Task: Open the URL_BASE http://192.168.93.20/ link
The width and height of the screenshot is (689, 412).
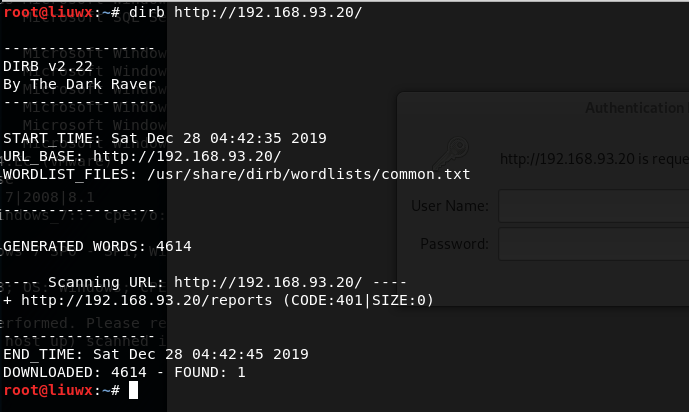Action: click(x=187, y=156)
